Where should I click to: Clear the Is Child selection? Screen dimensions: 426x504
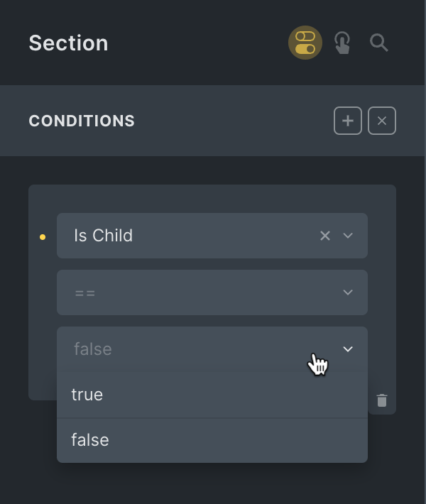[x=325, y=236]
